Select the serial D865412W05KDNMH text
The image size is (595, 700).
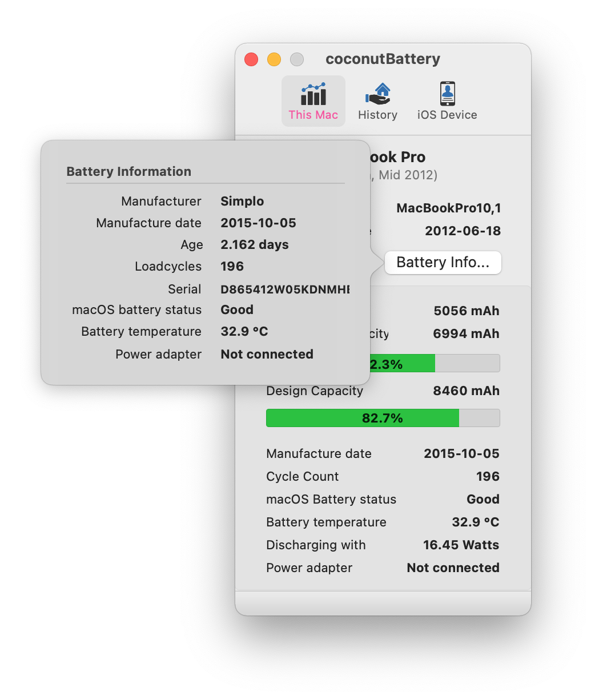(x=285, y=289)
